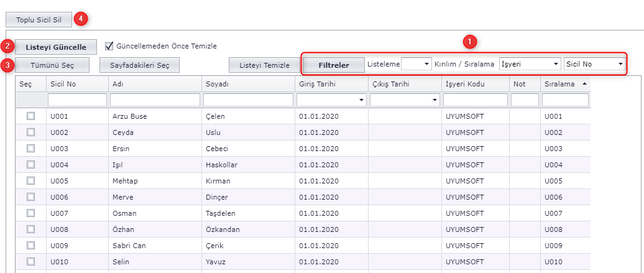The image size is (644, 273).
Task: Clear the list with Listeyi Temizle
Action: click(264, 65)
